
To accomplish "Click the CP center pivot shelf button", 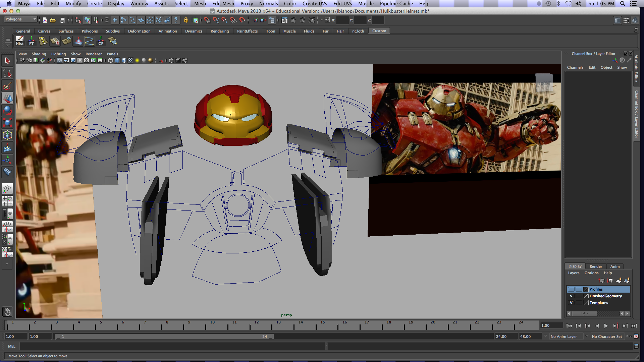I will pyautogui.click(x=101, y=41).
